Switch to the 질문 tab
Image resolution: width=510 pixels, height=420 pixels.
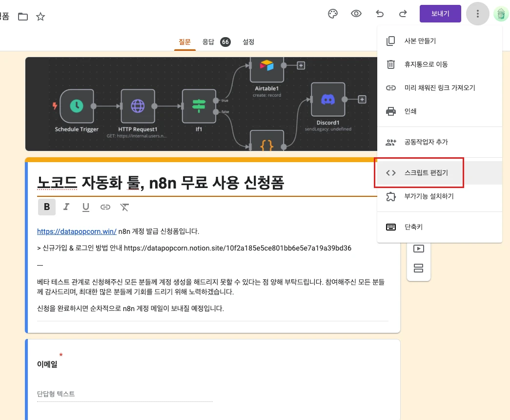[184, 42]
